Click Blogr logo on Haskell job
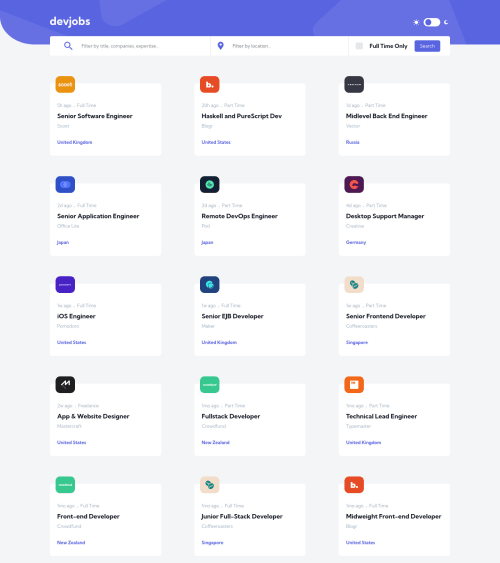500x563 pixels. [210, 84]
